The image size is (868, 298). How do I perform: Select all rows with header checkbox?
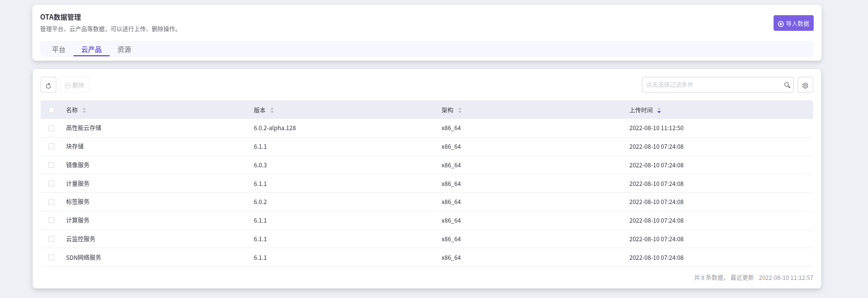51,110
